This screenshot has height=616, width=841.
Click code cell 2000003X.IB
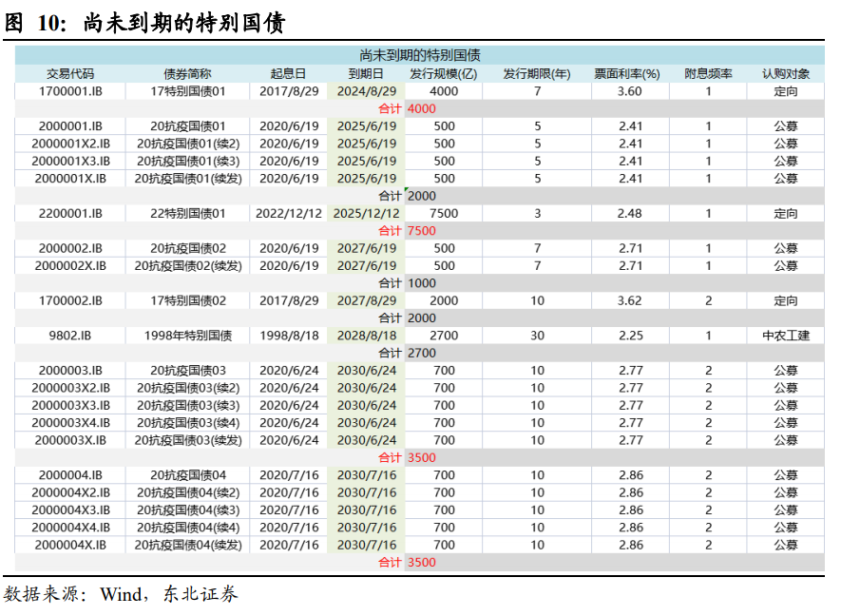point(70,440)
